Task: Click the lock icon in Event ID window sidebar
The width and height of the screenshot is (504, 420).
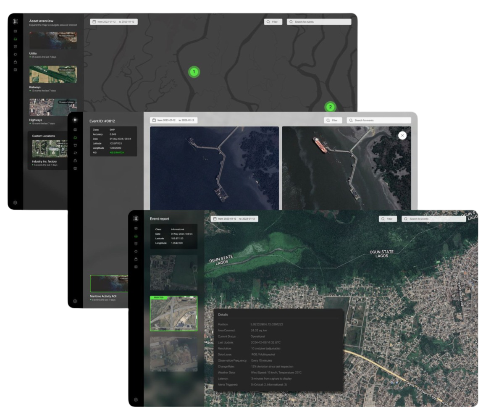Action: click(75, 160)
